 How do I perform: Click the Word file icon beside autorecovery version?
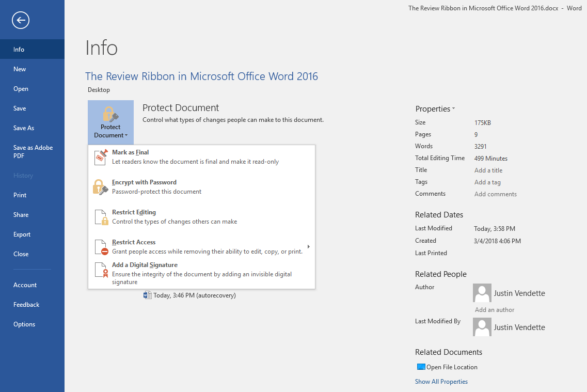click(147, 295)
